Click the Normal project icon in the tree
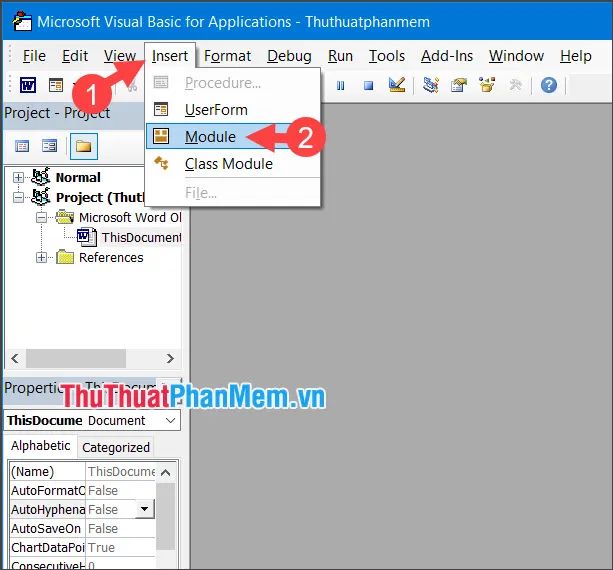Viewport: 613px width, 570px height. pos(41,177)
